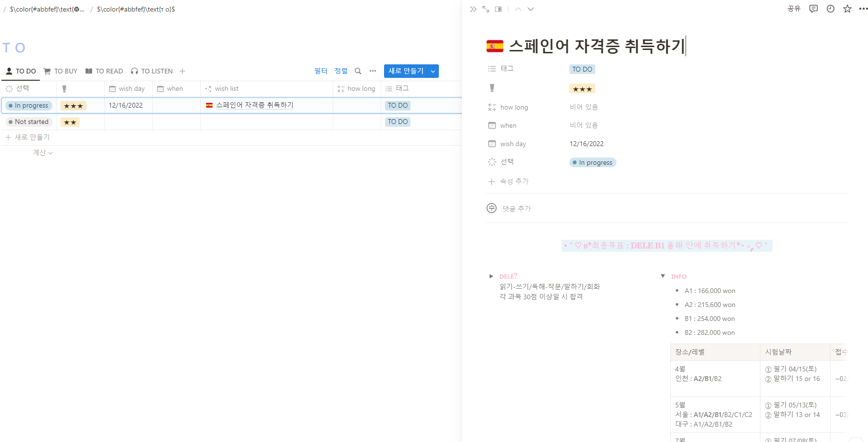Click the 12/16/2022 date cell in table

point(126,105)
